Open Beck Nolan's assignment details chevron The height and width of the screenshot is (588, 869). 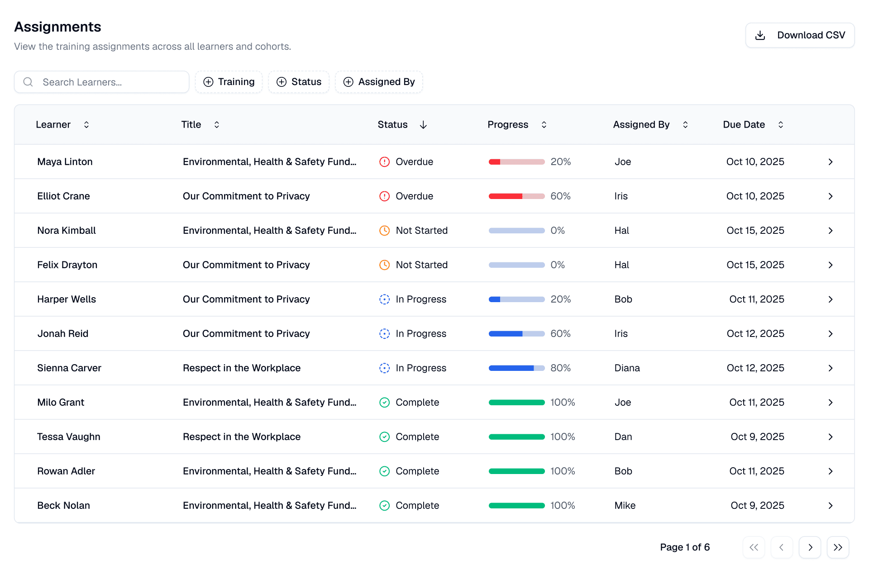(x=830, y=506)
